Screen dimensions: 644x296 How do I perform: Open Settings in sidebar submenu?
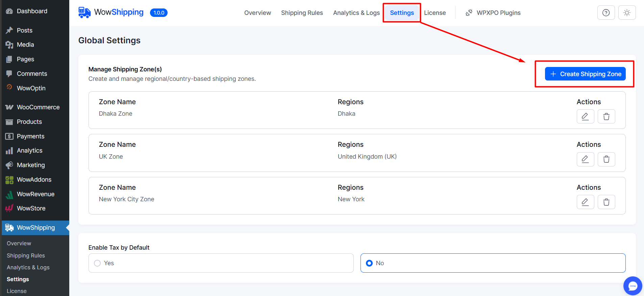(x=18, y=279)
